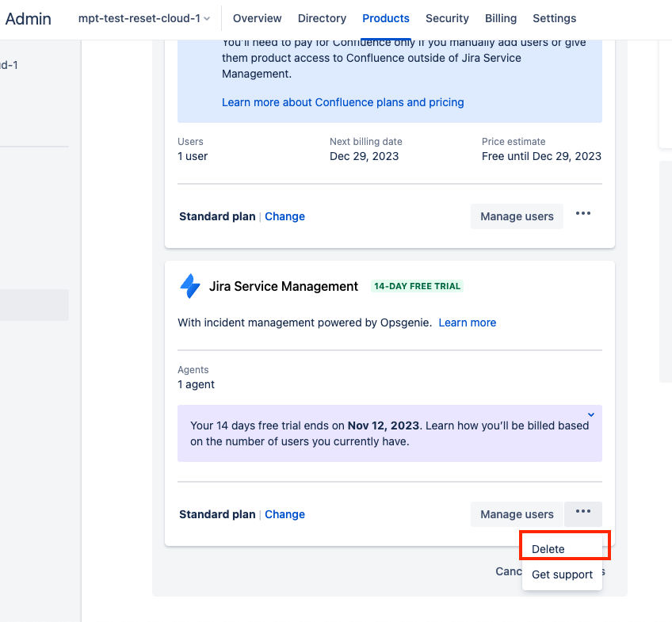Go to the Settings tab

(x=554, y=18)
